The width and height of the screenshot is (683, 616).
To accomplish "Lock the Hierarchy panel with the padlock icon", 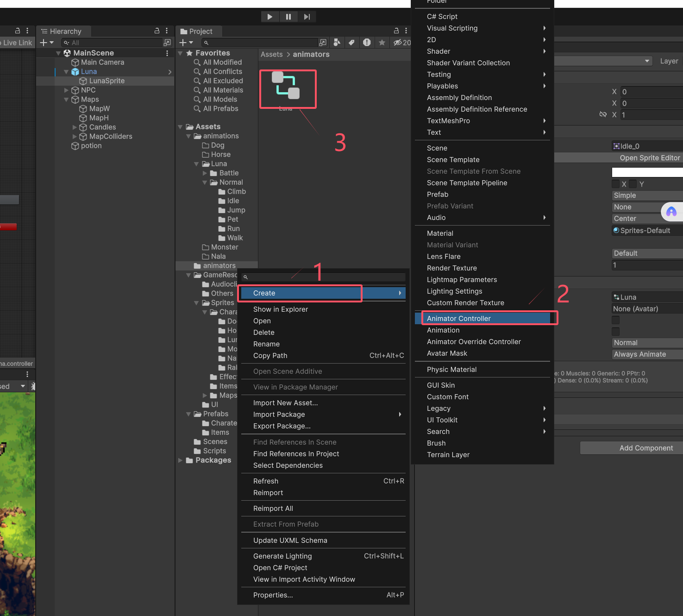I will (x=157, y=31).
